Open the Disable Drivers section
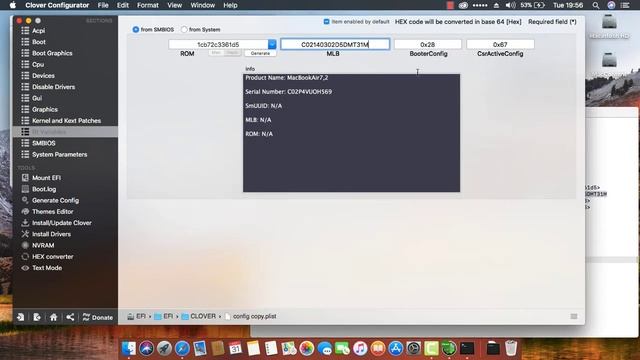The height and width of the screenshot is (360, 640). (53, 87)
